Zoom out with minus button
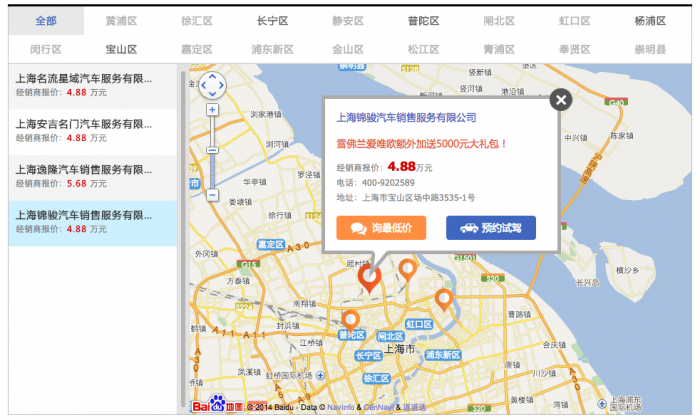This screenshot has width=700, height=420. (212, 195)
